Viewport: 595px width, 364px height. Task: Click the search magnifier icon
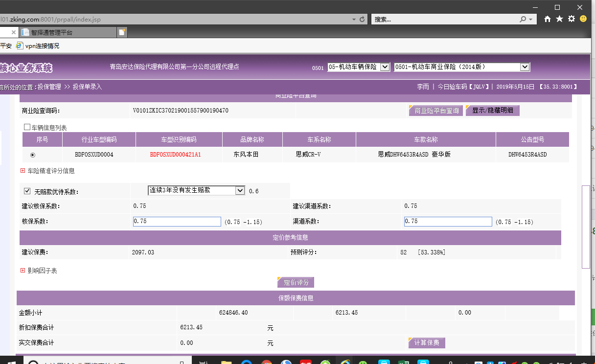(523, 19)
